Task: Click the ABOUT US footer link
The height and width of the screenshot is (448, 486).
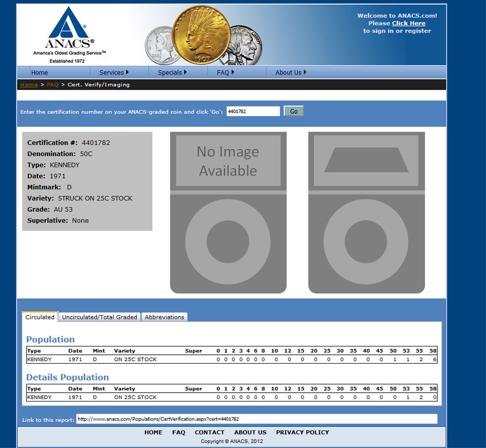Action: (x=250, y=432)
